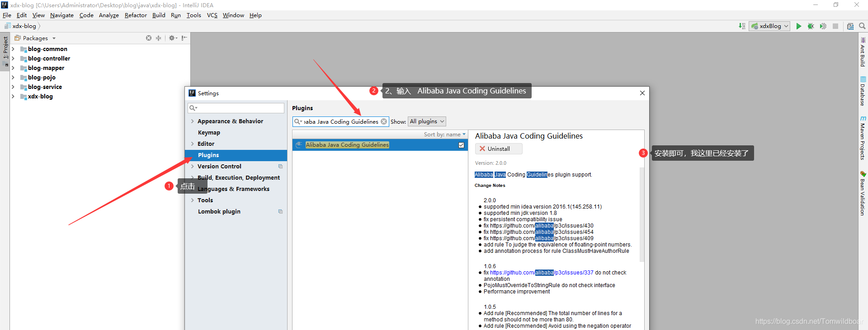Click the Alibaba plugin row icon
Image resolution: width=868 pixels, height=330 pixels.
pyautogui.click(x=299, y=145)
